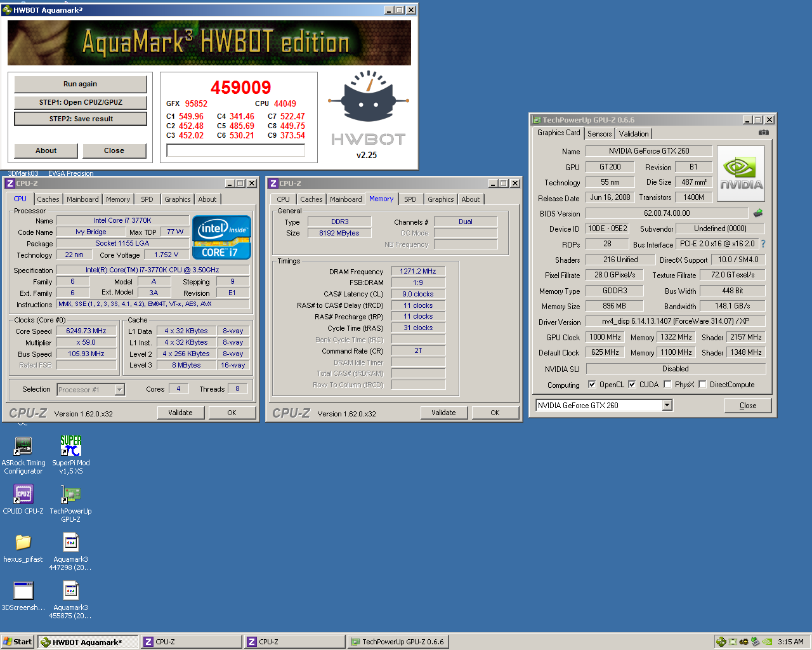Toggle DirectCompute checkbox in GPU-Z
Viewport: 812px width, 650px height.
pos(702,385)
